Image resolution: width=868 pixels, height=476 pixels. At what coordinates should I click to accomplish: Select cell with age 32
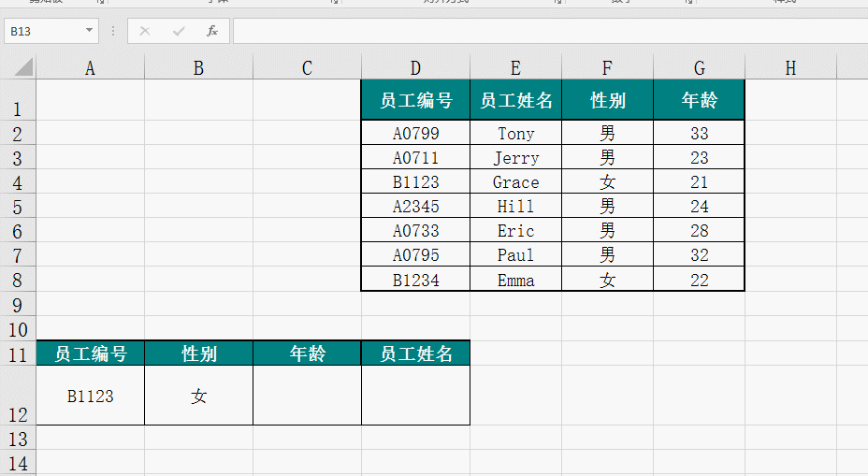tap(699, 254)
